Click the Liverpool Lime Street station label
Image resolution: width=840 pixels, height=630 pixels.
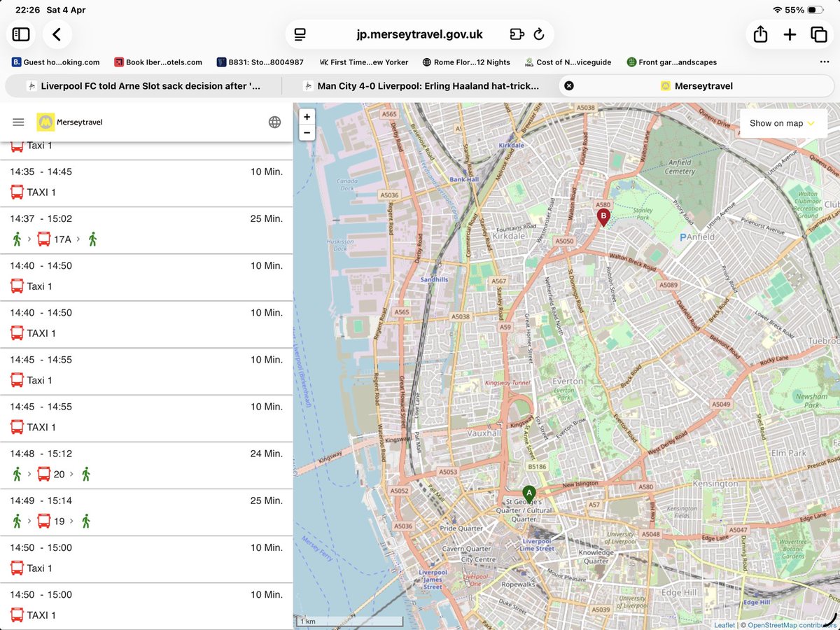[x=538, y=545]
